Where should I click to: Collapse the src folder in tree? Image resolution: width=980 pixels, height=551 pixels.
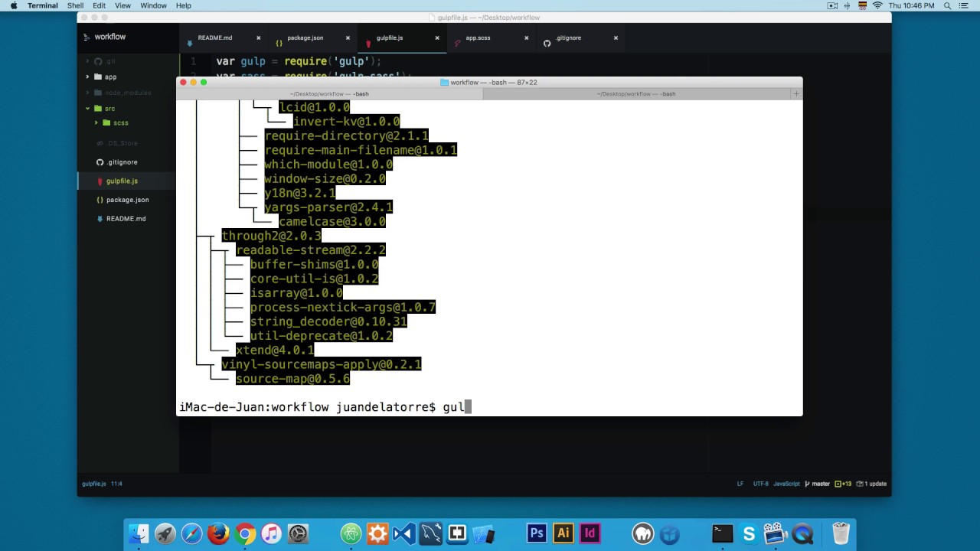87,108
